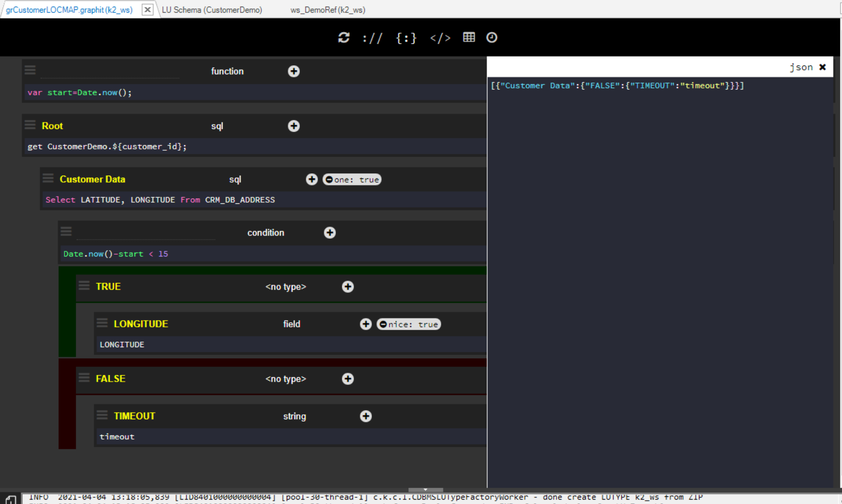Click the FALSE node name label
The image size is (842, 504).
(110, 379)
